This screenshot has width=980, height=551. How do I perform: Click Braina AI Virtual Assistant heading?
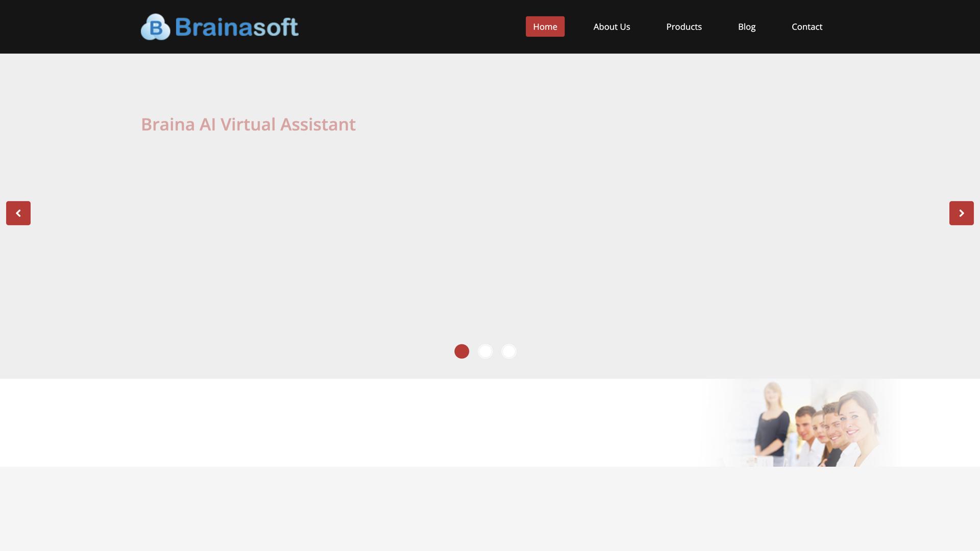click(x=248, y=124)
